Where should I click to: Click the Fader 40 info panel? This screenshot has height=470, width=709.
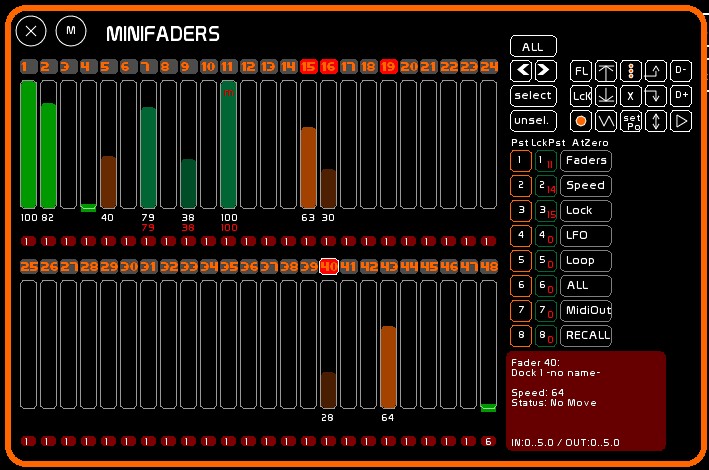click(x=586, y=401)
